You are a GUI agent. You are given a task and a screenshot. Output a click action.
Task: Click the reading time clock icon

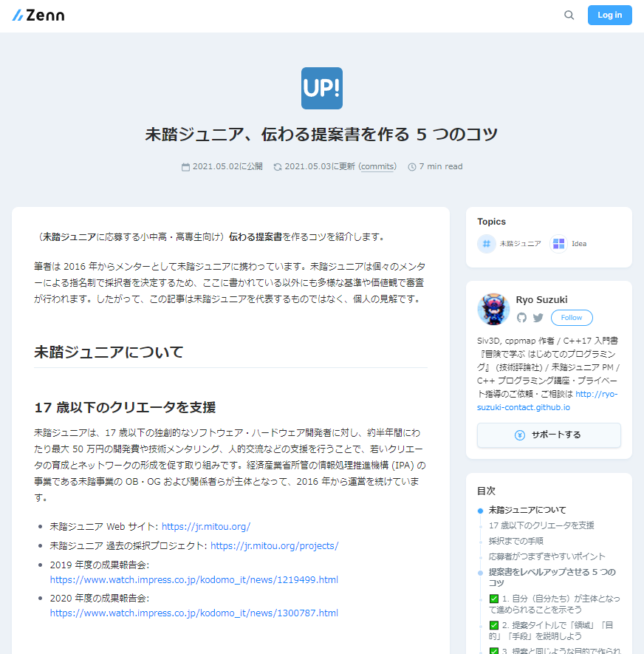(412, 167)
